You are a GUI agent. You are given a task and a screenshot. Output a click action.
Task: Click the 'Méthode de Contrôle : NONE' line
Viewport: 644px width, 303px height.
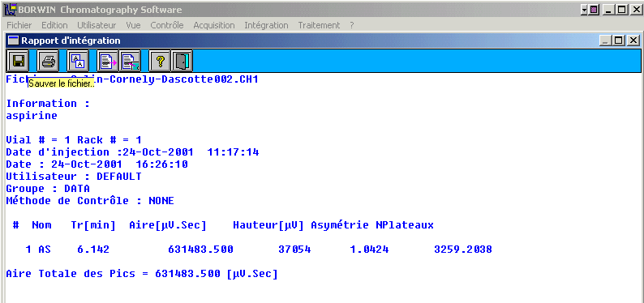click(90, 201)
